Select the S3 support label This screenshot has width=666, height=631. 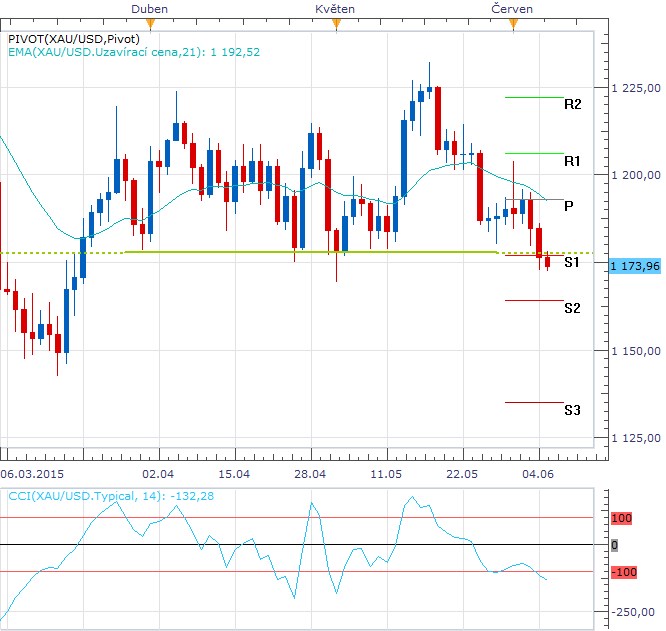point(572,410)
